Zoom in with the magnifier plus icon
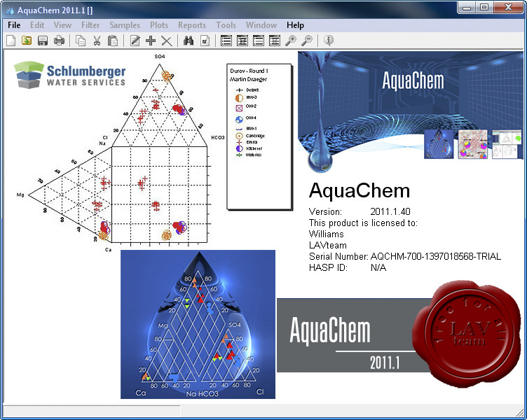This screenshot has height=420, width=527. click(x=290, y=41)
